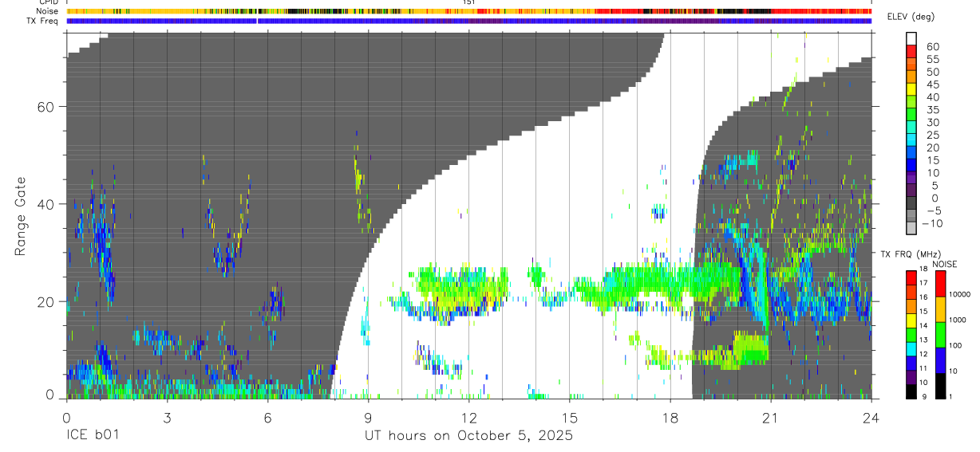
Task: Click the top Noise color strip
Action: [469, 11]
